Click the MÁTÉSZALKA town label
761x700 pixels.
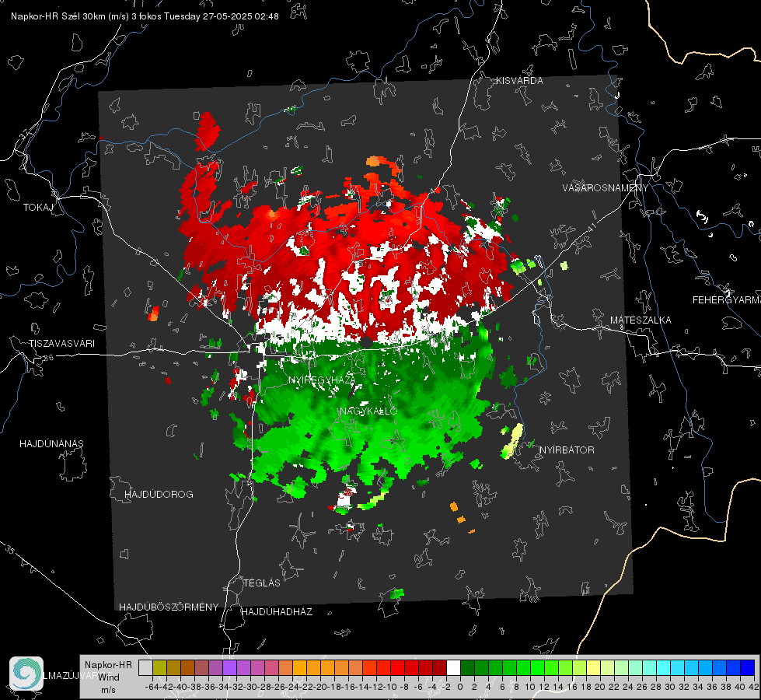point(641,320)
